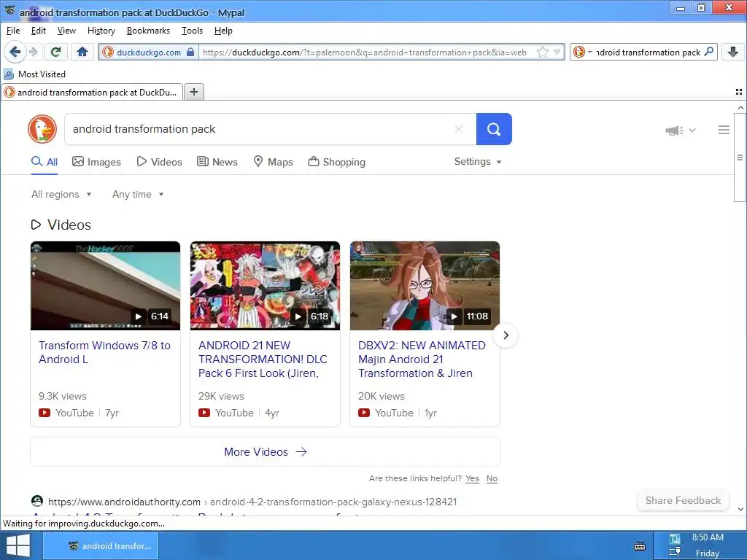This screenshot has height=560, width=747.
Task: Open the Bookmarks menu
Action: (x=148, y=31)
